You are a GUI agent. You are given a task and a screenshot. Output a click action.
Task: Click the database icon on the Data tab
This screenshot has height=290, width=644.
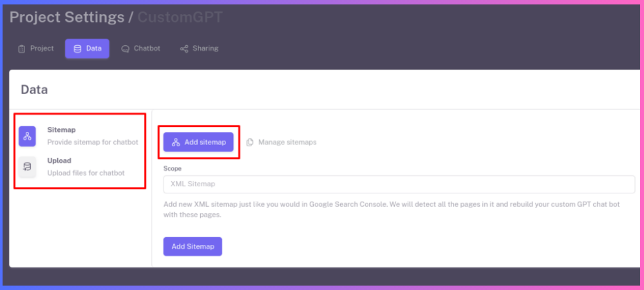coord(77,49)
